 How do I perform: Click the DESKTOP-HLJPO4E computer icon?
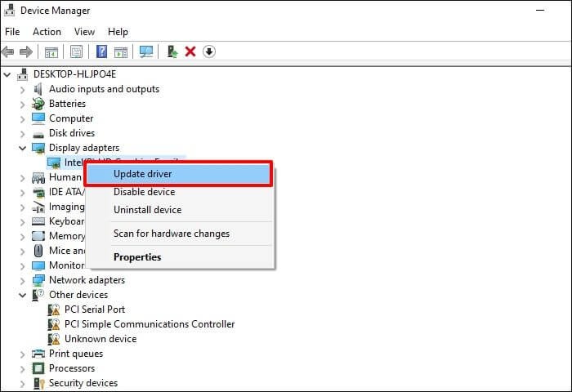(23, 74)
